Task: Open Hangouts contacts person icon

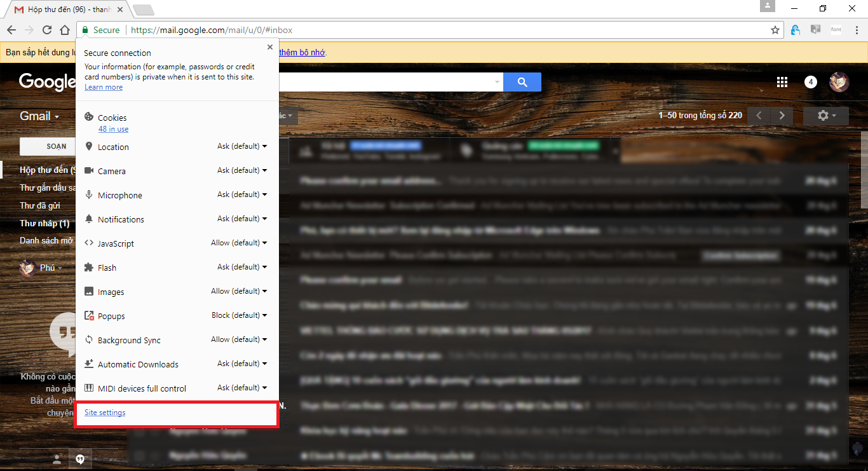Action: [x=57, y=459]
